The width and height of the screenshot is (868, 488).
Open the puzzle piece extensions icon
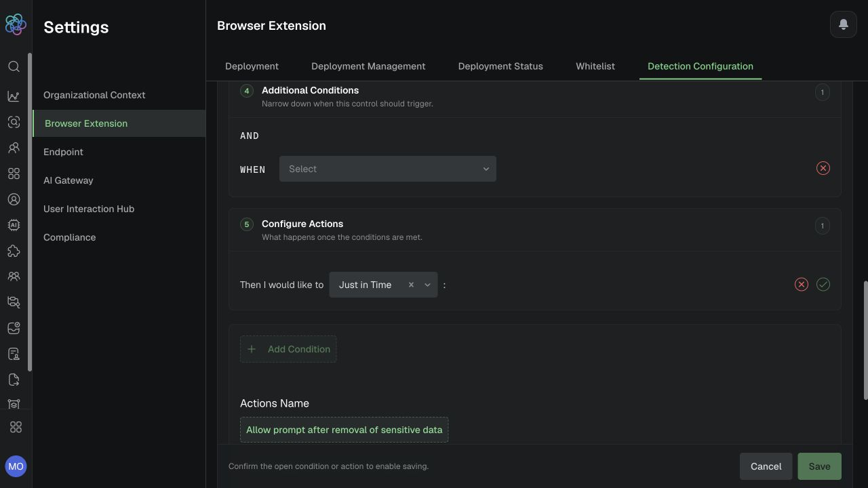pos(14,251)
